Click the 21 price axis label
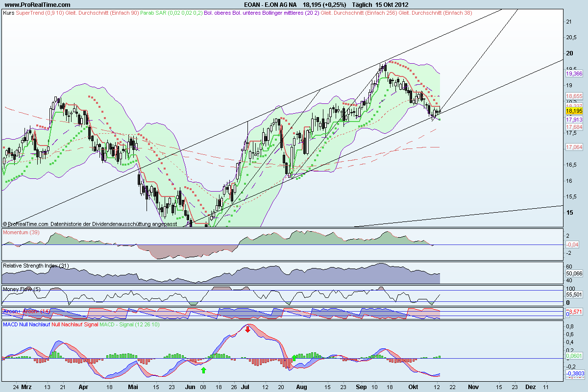The width and height of the screenshot is (588, 392). click(569, 22)
